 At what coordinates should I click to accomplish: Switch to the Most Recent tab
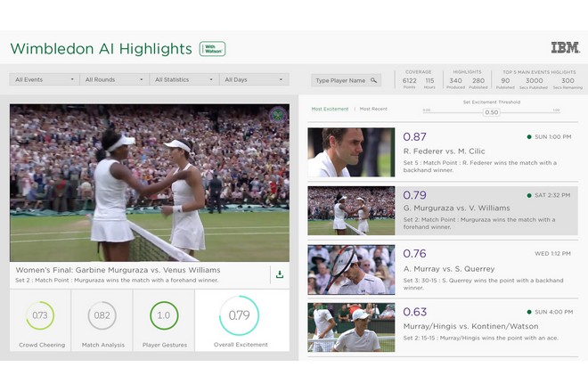(x=373, y=109)
